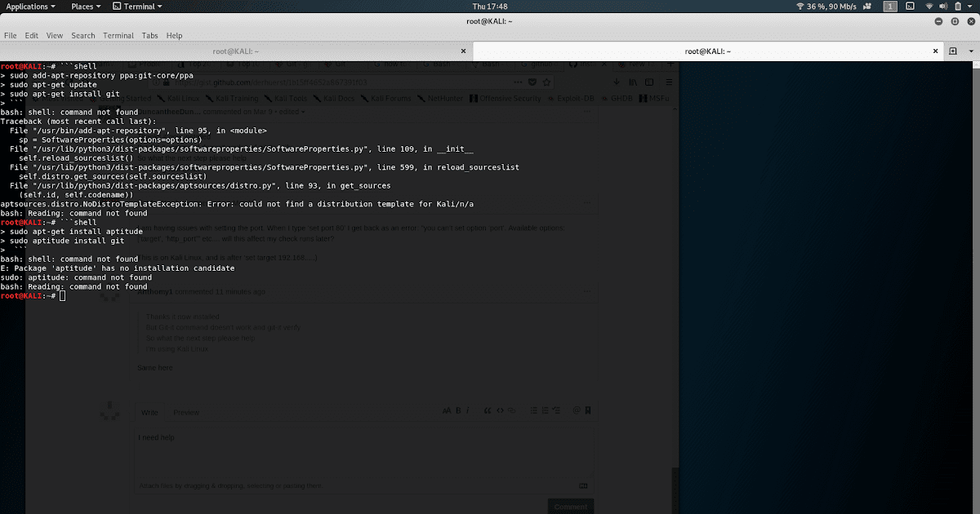Click italic i icon in comment toolbar
The width and height of the screenshot is (980, 514).
click(x=469, y=410)
